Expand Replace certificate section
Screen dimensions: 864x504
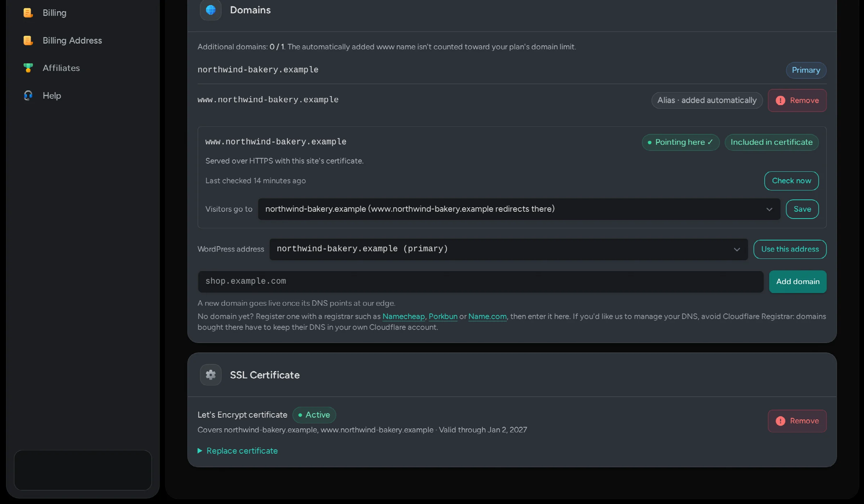tap(238, 451)
